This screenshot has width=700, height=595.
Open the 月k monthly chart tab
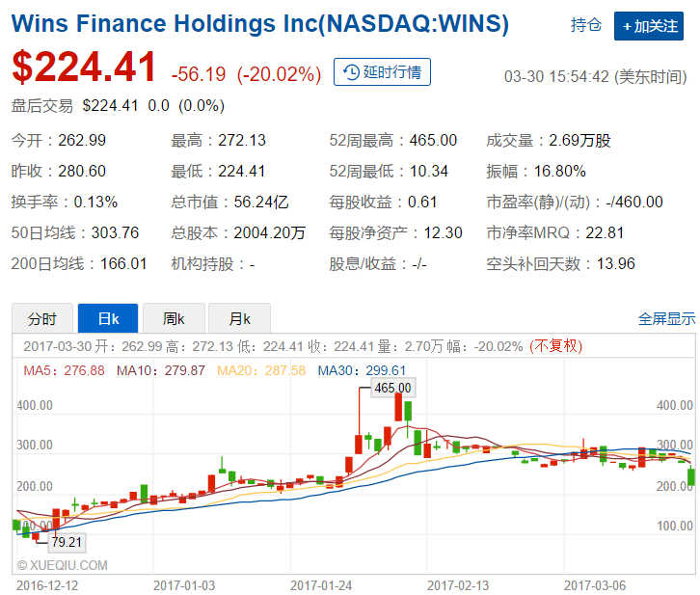pos(239,318)
